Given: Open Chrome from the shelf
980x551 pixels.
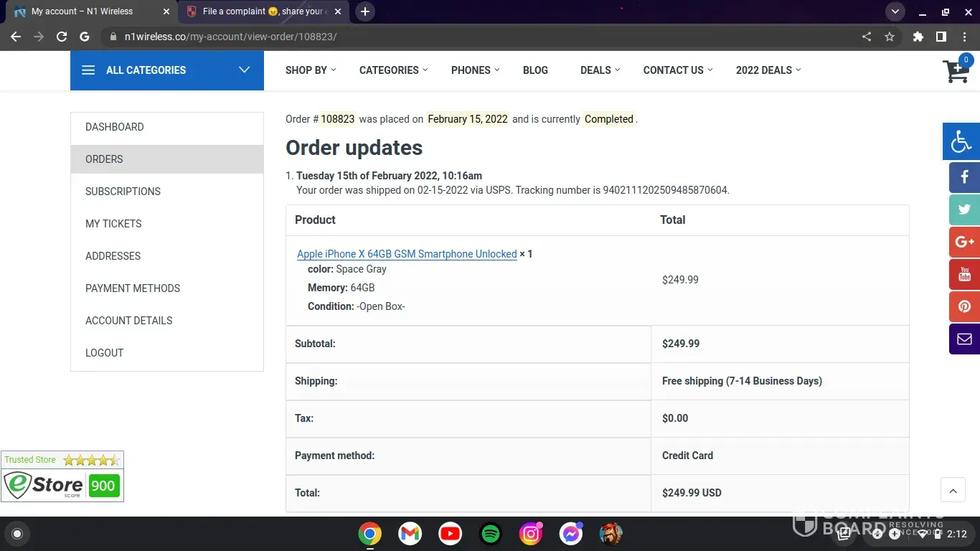Looking at the screenshot, I should tap(370, 534).
